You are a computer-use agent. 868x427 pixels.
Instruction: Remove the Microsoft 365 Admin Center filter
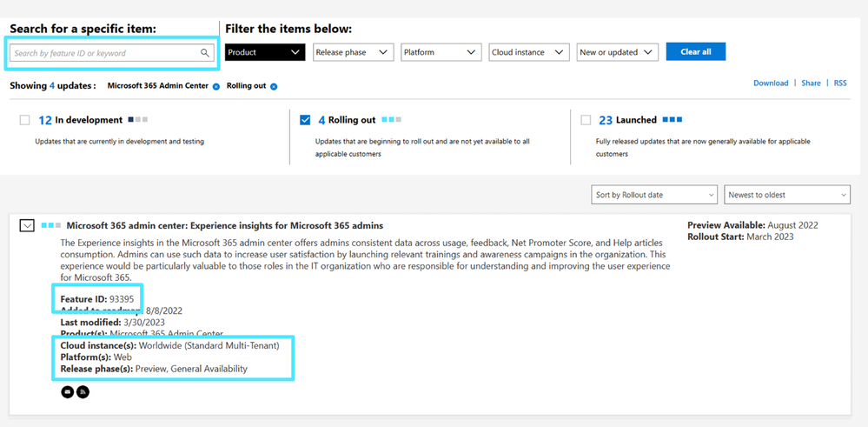click(215, 86)
